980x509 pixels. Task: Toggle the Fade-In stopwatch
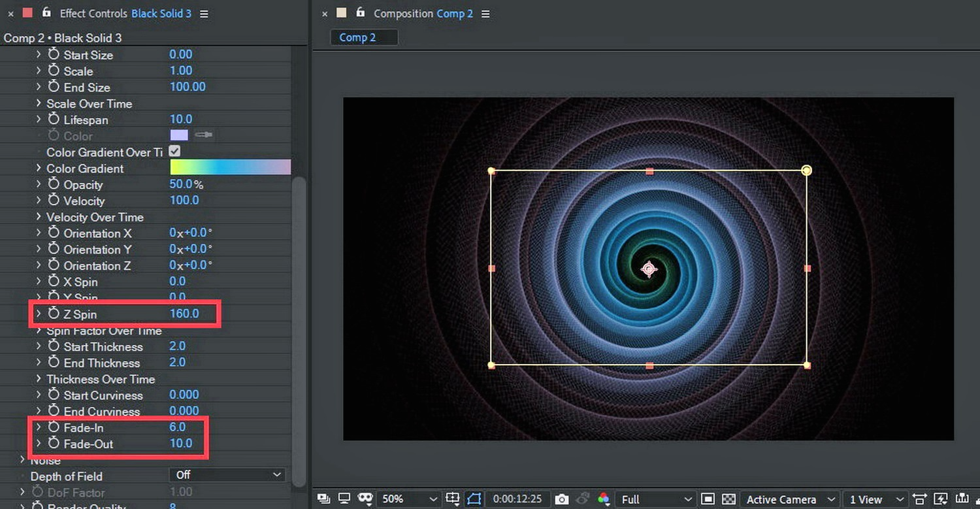(54, 427)
